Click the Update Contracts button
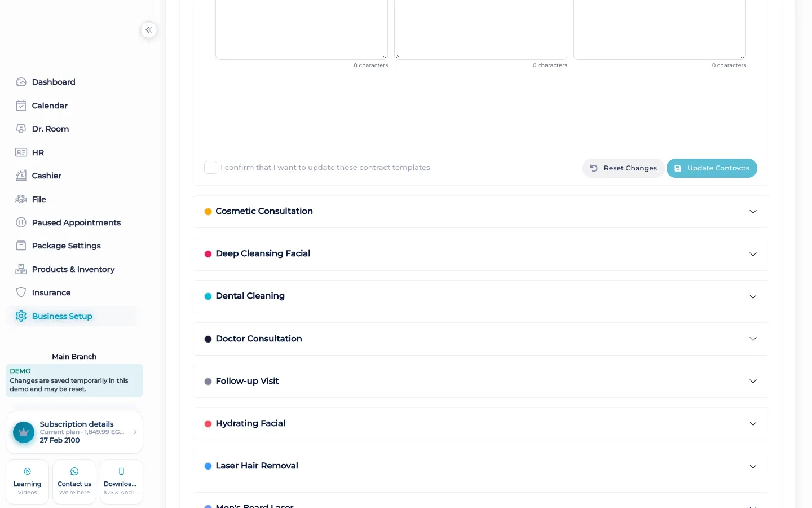 click(712, 168)
